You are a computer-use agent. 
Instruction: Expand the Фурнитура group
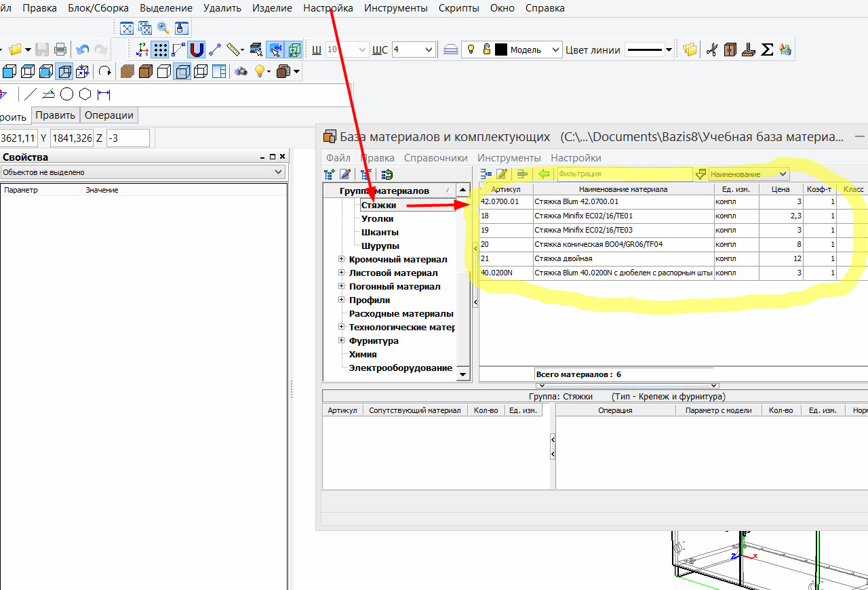pos(342,340)
